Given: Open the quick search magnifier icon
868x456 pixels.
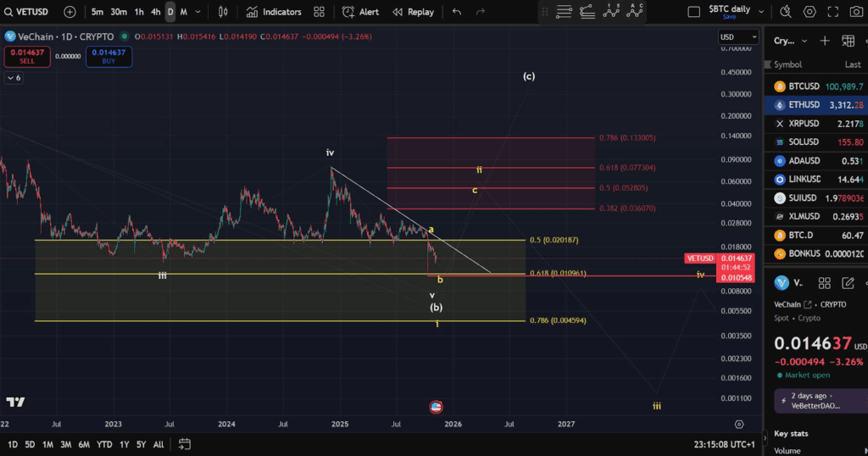Looking at the screenshot, I should coord(786,12).
